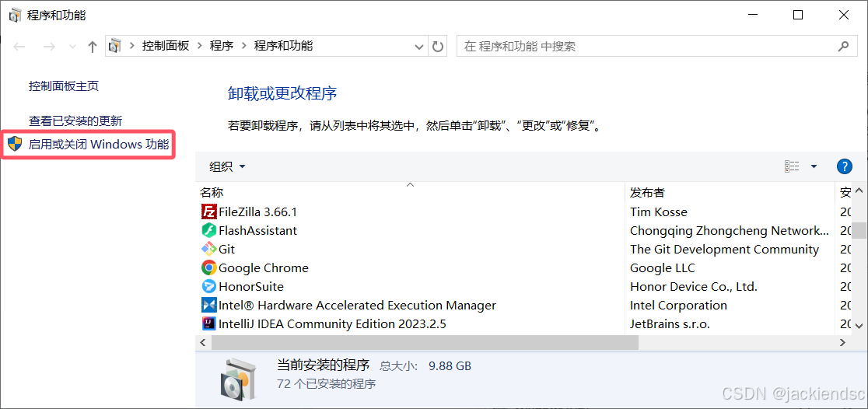Screen dimensions: 868x409
Task: Go up one level with up arrow
Action: [93, 47]
